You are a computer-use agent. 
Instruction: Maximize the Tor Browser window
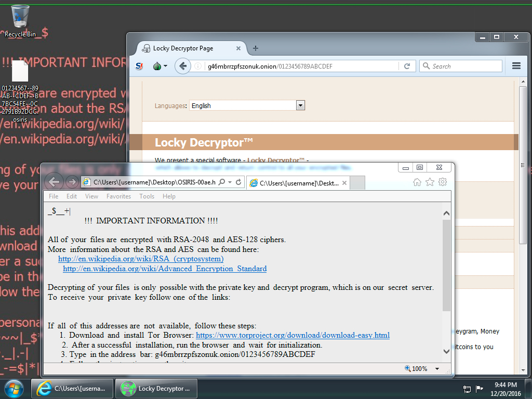pyautogui.click(x=497, y=37)
